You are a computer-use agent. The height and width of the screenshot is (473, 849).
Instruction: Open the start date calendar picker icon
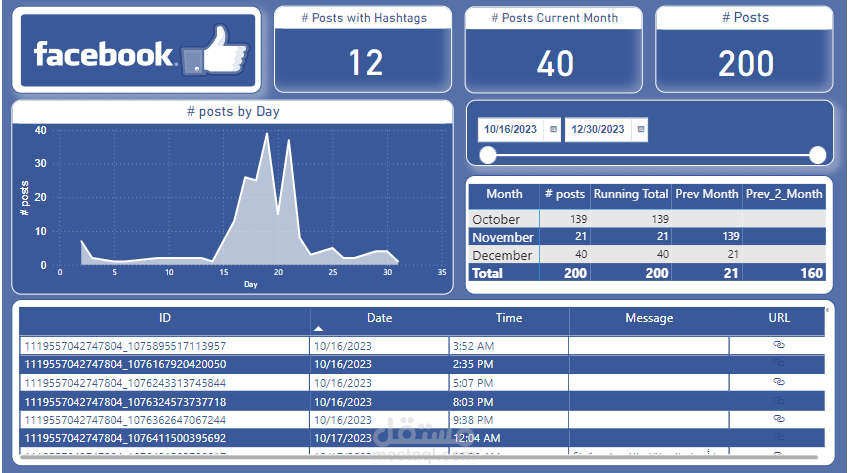[553, 129]
